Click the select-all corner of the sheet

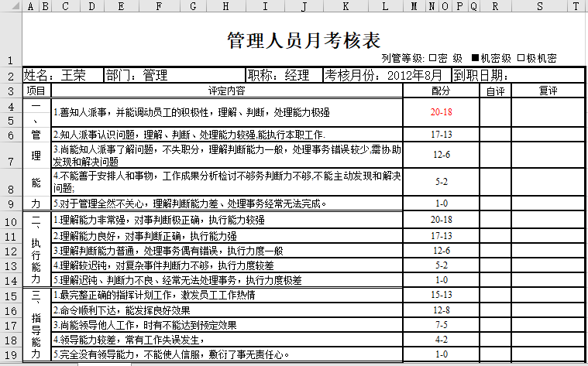pos(11,7)
